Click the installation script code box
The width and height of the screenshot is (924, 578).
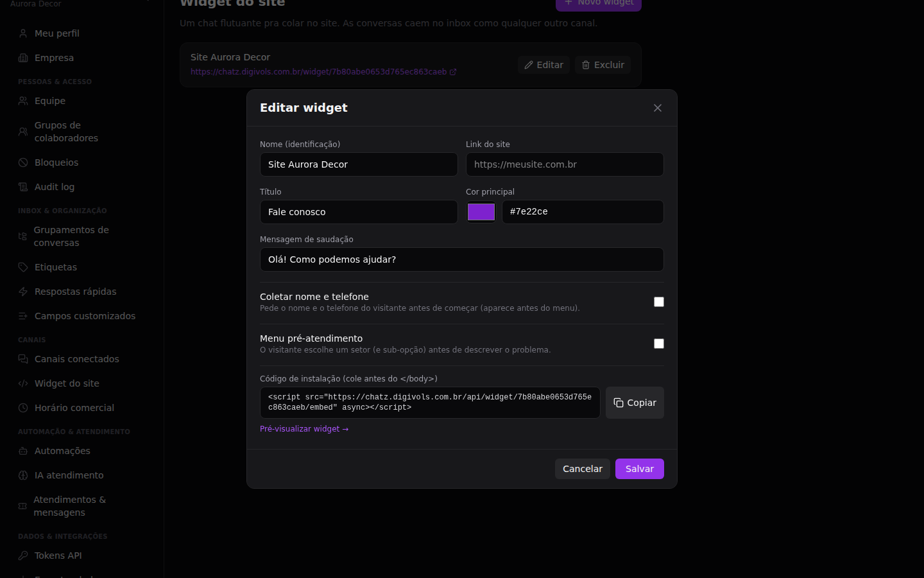coord(430,403)
